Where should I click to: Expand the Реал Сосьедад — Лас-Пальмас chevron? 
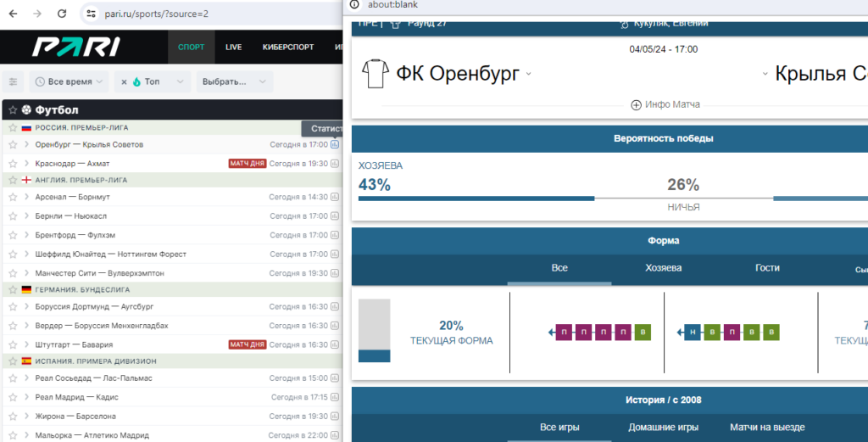pyautogui.click(x=26, y=378)
